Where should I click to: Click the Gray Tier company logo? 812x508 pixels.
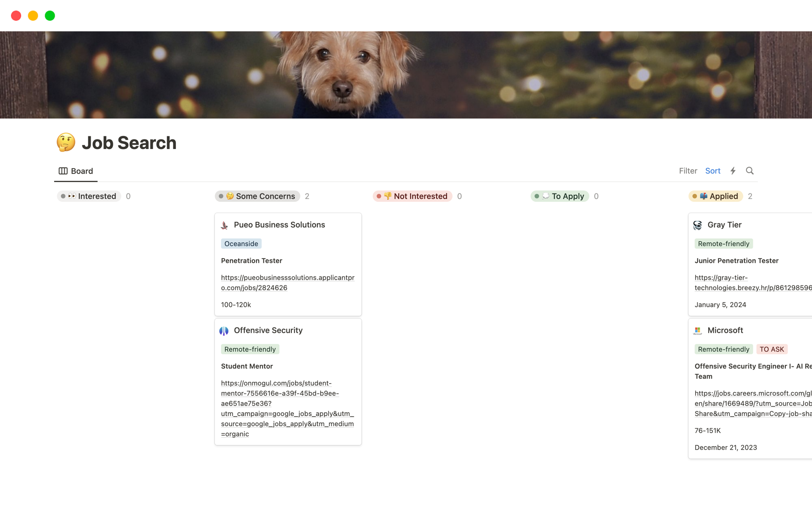pyautogui.click(x=697, y=225)
